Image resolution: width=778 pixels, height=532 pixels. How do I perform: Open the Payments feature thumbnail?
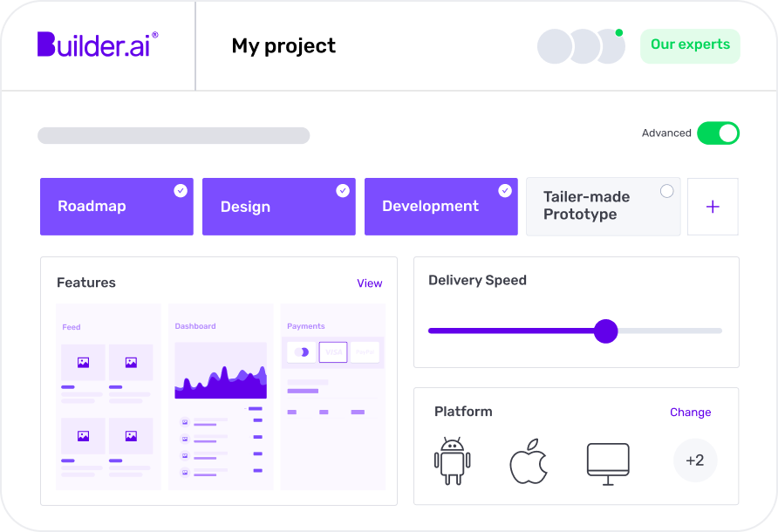[x=333, y=397]
